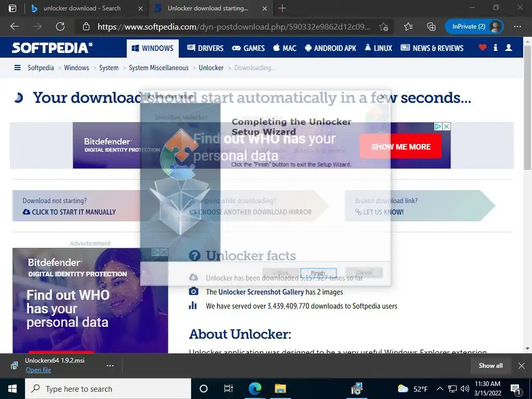The height and width of the screenshot is (399, 532).
Task: Open the LINUX section
Action: pyautogui.click(x=378, y=48)
